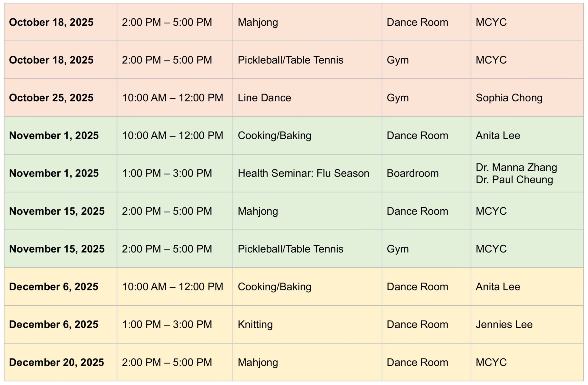Select the Line Dance activity cell
Screen dimensions: 588x385
(264, 98)
